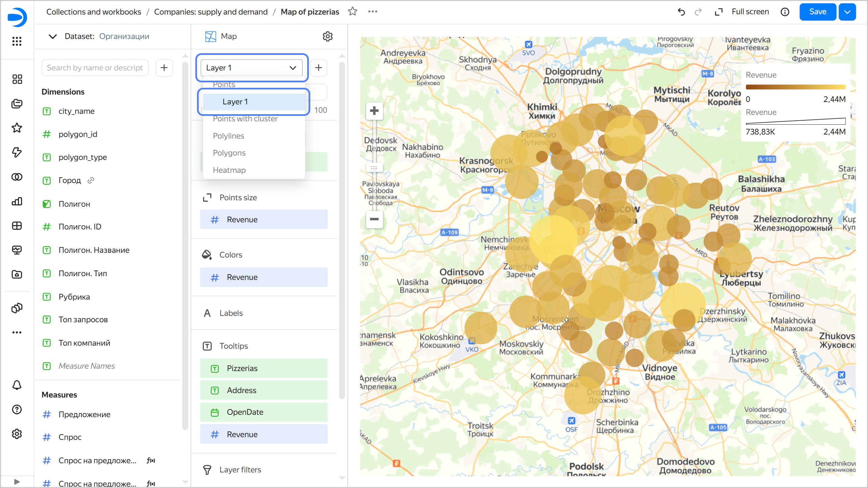This screenshot has height=488, width=868.
Task: Click the chart info icon near Save
Action: click(x=785, y=12)
